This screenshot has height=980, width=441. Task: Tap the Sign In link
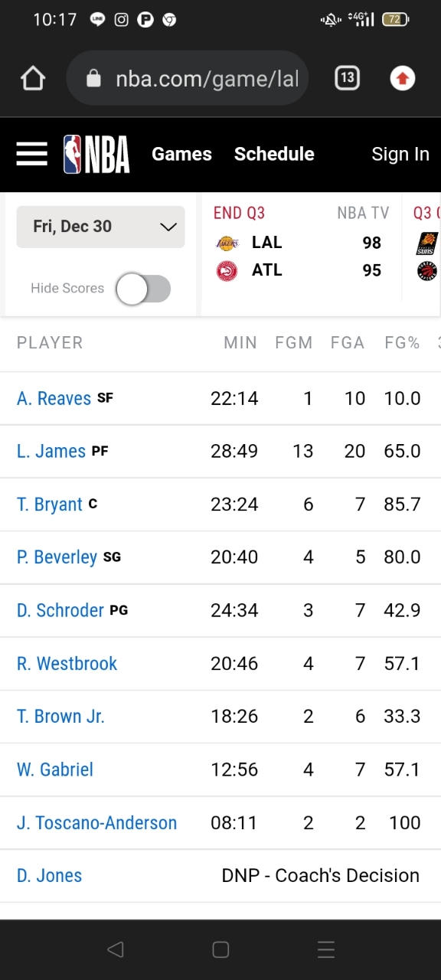tap(400, 154)
